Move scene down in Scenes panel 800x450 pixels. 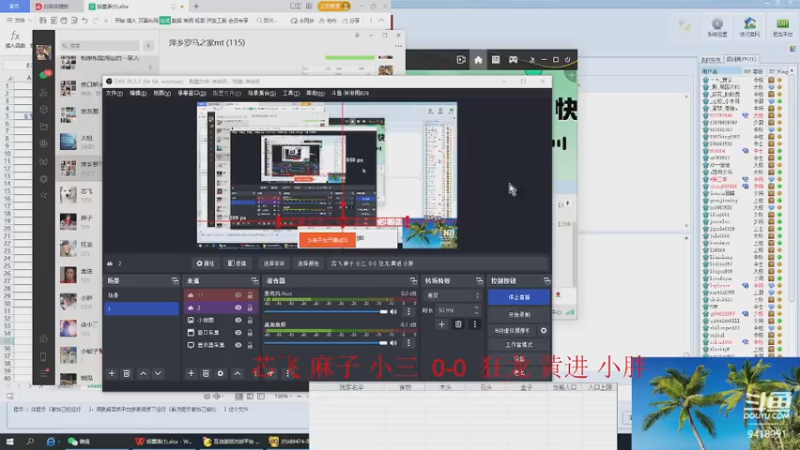point(158,373)
